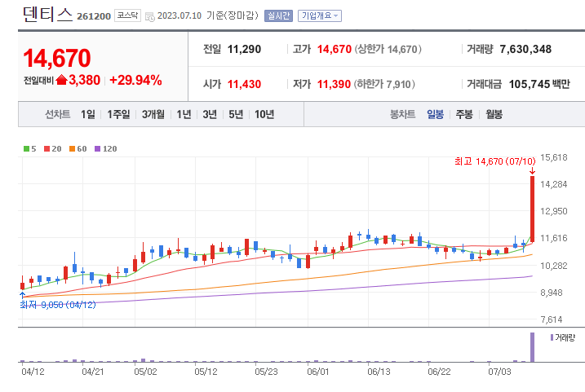
Task: Select the 1년 line chart tab
Action: click(184, 114)
